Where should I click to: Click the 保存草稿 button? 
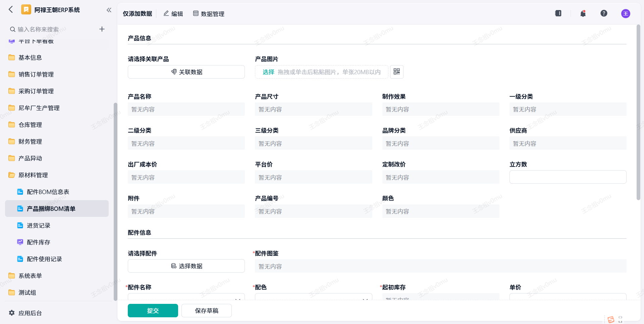click(207, 311)
